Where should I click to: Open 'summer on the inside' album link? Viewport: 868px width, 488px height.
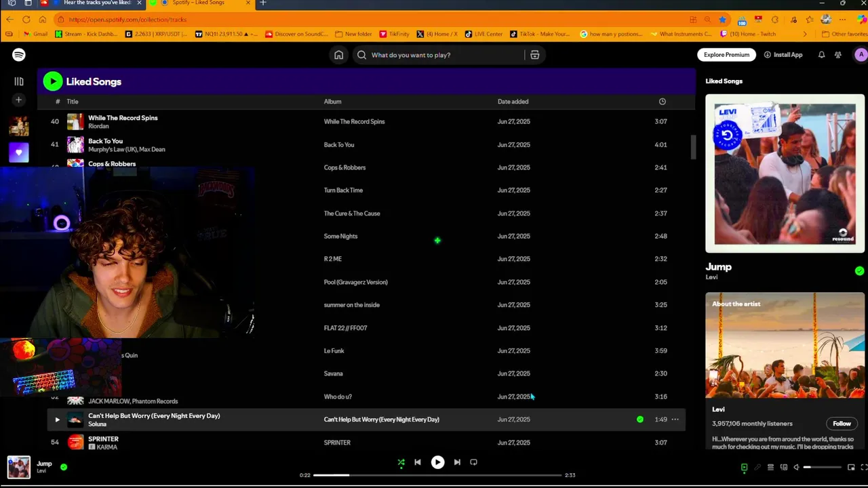coord(351,305)
